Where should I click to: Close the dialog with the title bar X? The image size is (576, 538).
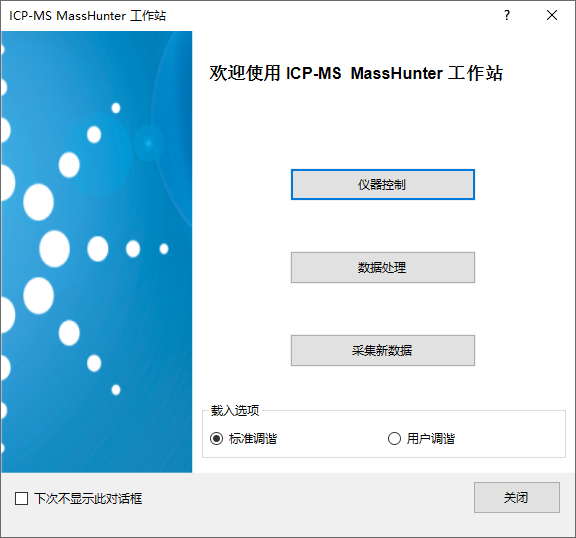[552, 15]
